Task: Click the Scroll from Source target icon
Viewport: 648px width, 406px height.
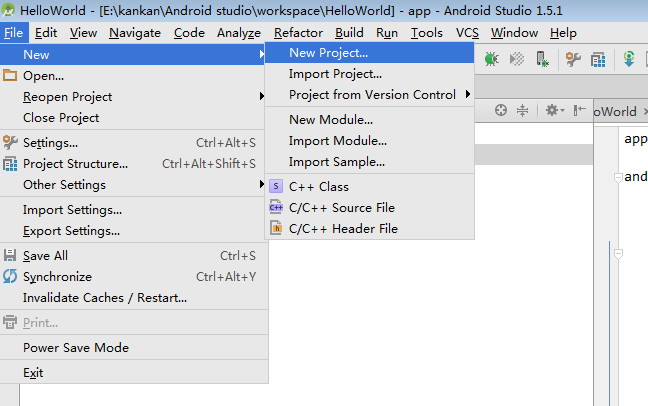Action: pos(500,110)
